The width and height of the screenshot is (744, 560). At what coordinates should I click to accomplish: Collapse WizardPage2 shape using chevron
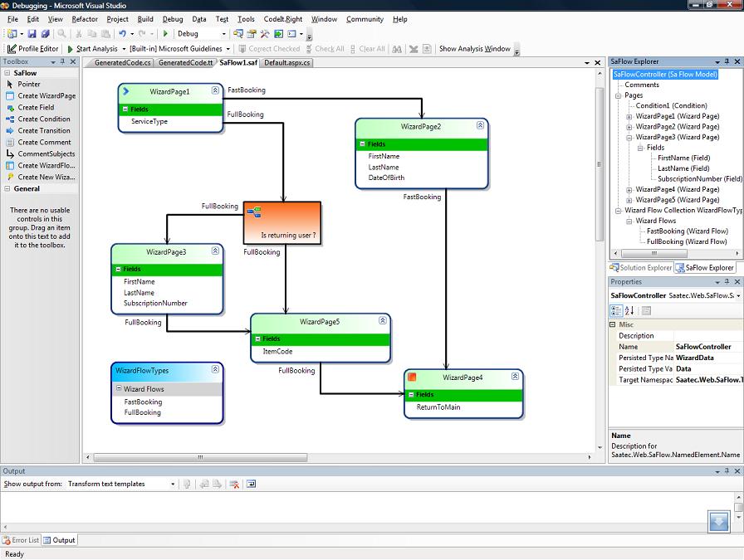pos(480,126)
